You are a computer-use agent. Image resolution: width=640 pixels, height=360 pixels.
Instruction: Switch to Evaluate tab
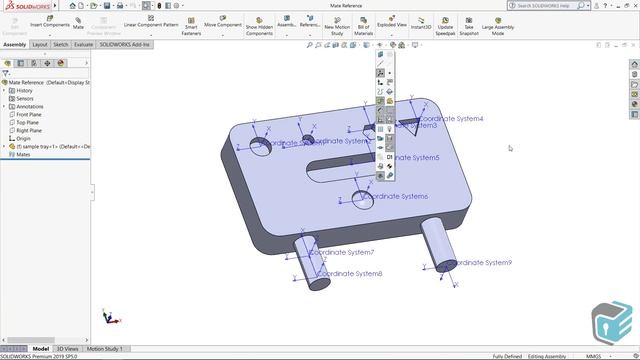[83, 44]
